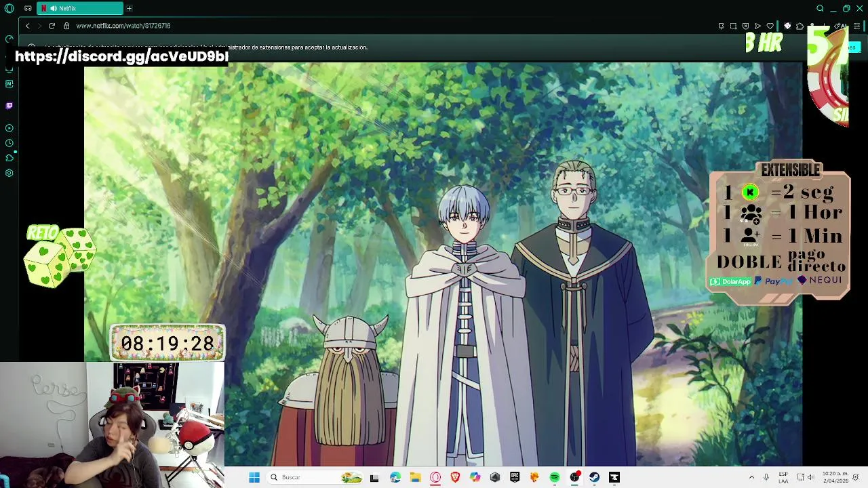The height and width of the screenshot is (488, 868).
Task: View site security padlock info
Action: [66, 26]
